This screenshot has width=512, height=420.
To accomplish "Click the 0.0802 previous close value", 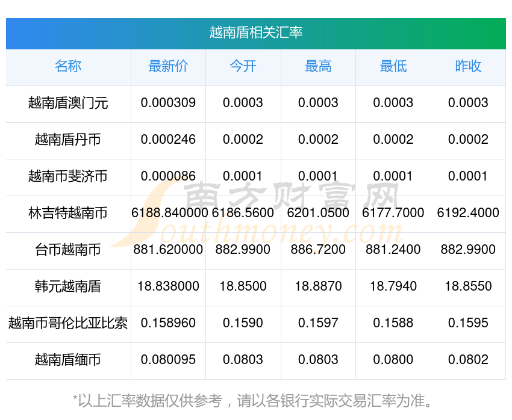I will click(x=468, y=360).
